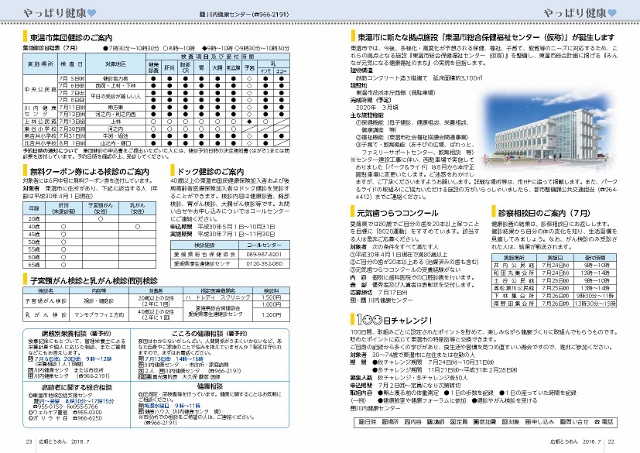Click the blue heart beside やっぱり健康 on page 22
This screenshot has width=640, height=453.
pyautogui.click(x=612, y=13)
